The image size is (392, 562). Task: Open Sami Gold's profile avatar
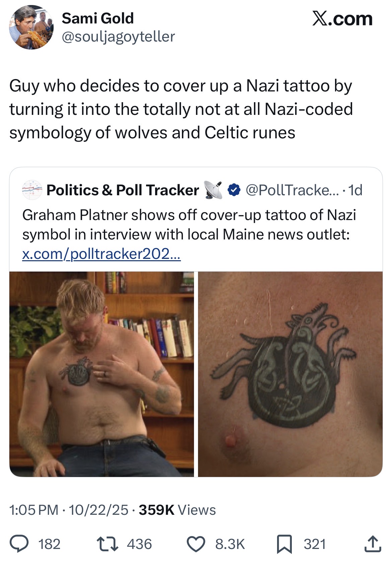tap(31, 27)
